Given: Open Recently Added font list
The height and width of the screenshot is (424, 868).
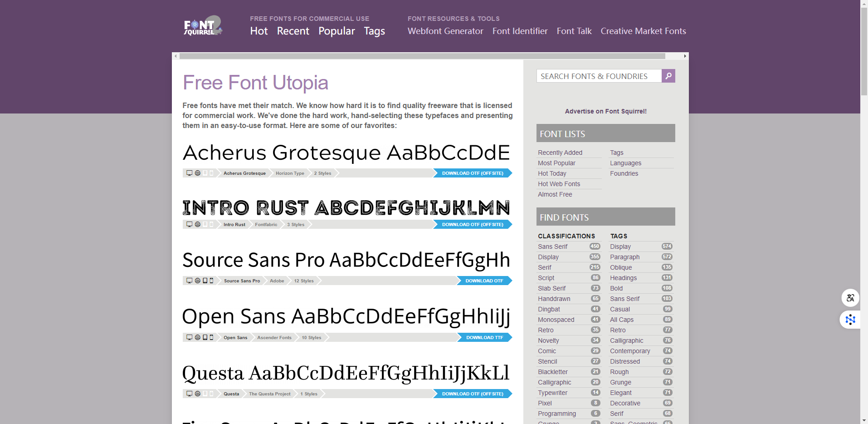Looking at the screenshot, I should point(560,153).
